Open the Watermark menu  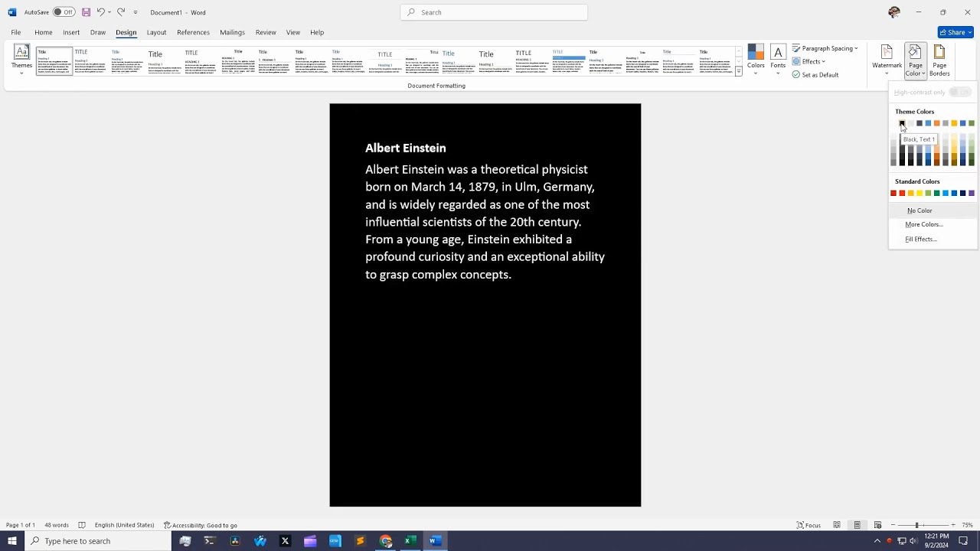pos(887,60)
